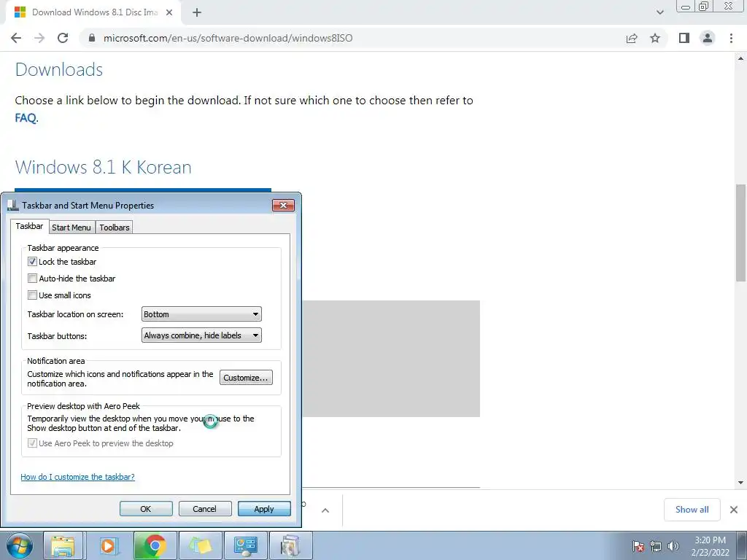747x560 pixels.
Task: View site information lock icon
Action: (x=92, y=38)
